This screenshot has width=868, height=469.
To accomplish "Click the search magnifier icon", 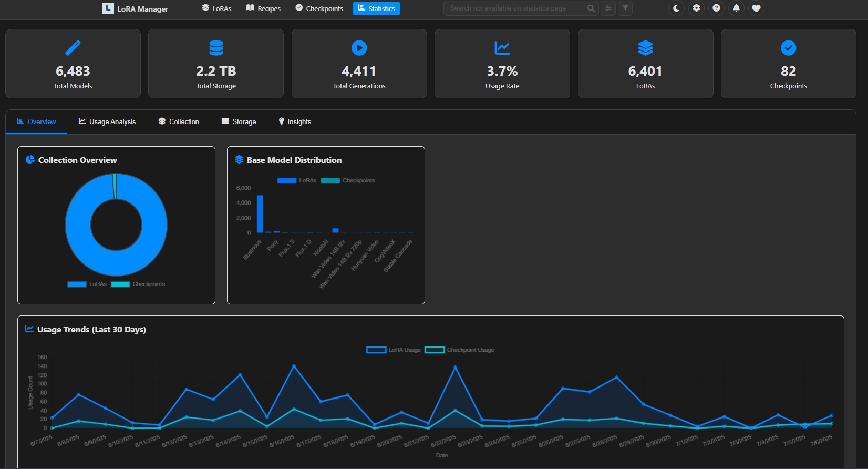I will tap(591, 8).
